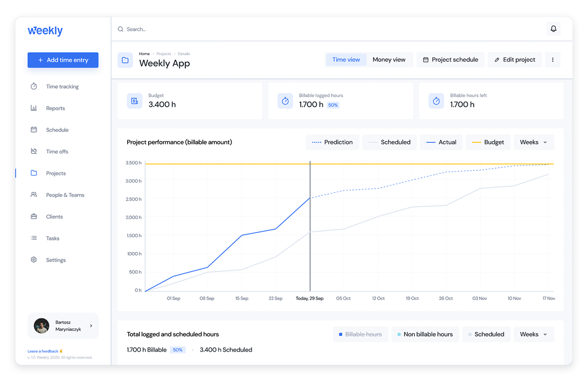Click the notification bell icon

(554, 29)
